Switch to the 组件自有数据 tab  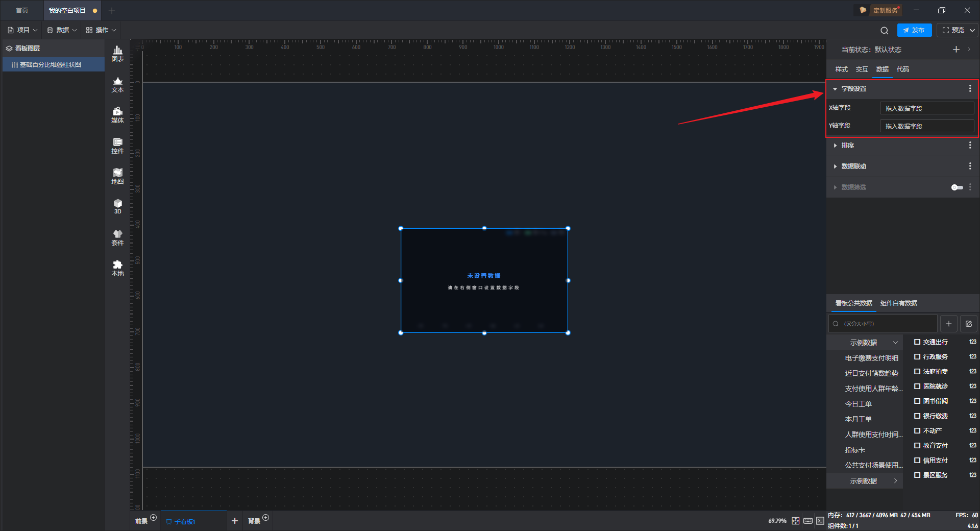click(898, 303)
